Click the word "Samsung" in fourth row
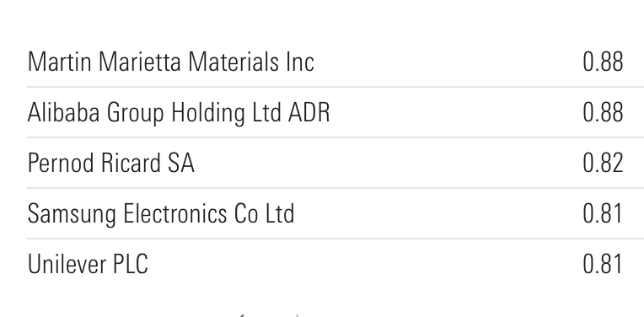 [72, 213]
